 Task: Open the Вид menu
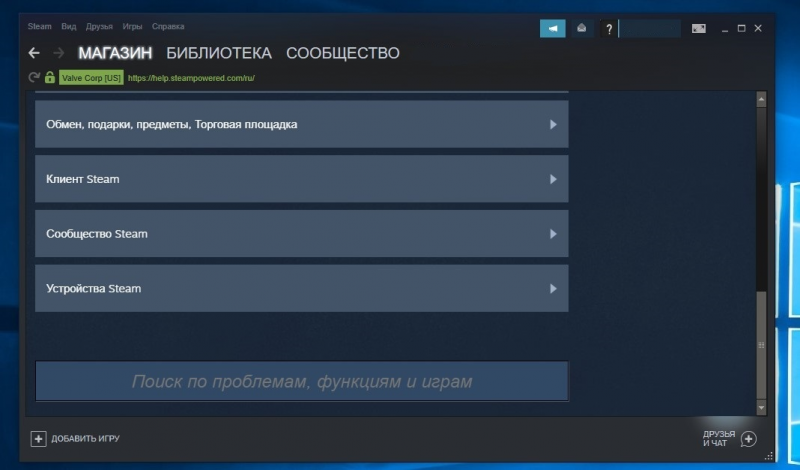click(x=68, y=26)
